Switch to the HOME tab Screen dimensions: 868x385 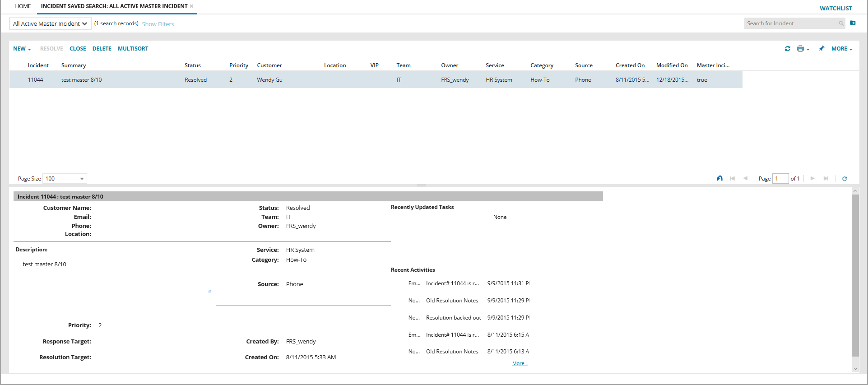click(23, 6)
